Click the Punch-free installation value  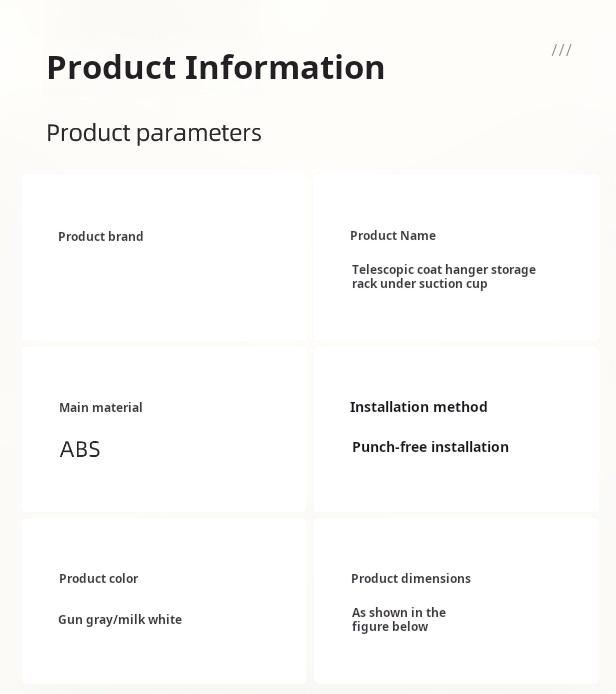(430, 447)
